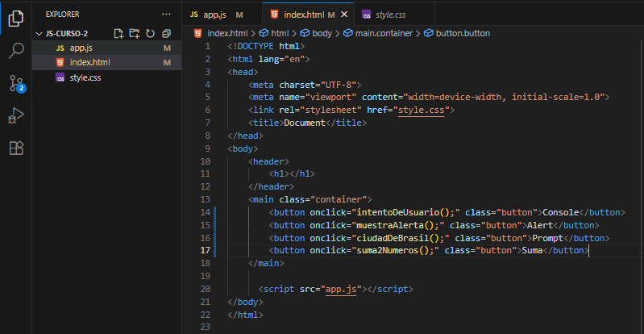Select the index.html editor tab

point(308,15)
